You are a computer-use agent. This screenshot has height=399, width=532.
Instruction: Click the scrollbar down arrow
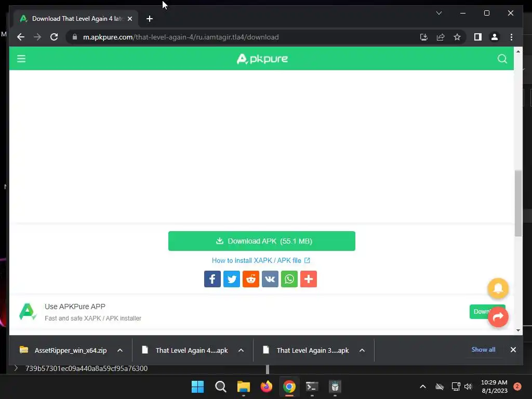coord(518,330)
